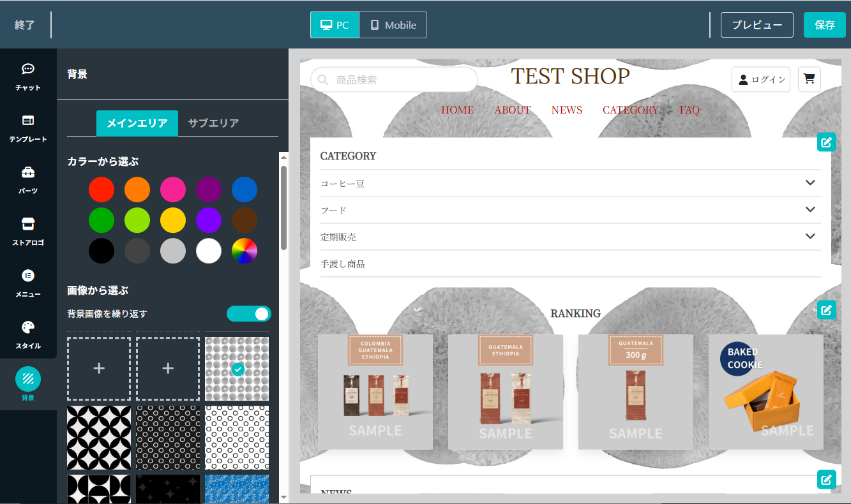This screenshot has height=504, width=851.
Task: Click the shopping cart icon
Action: pos(809,79)
